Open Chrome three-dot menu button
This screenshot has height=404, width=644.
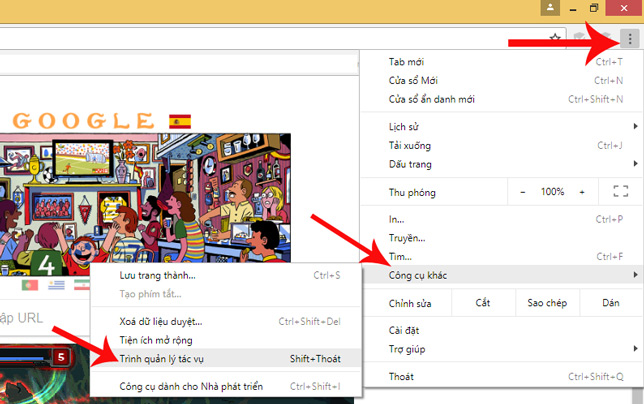[x=630, y=39]
